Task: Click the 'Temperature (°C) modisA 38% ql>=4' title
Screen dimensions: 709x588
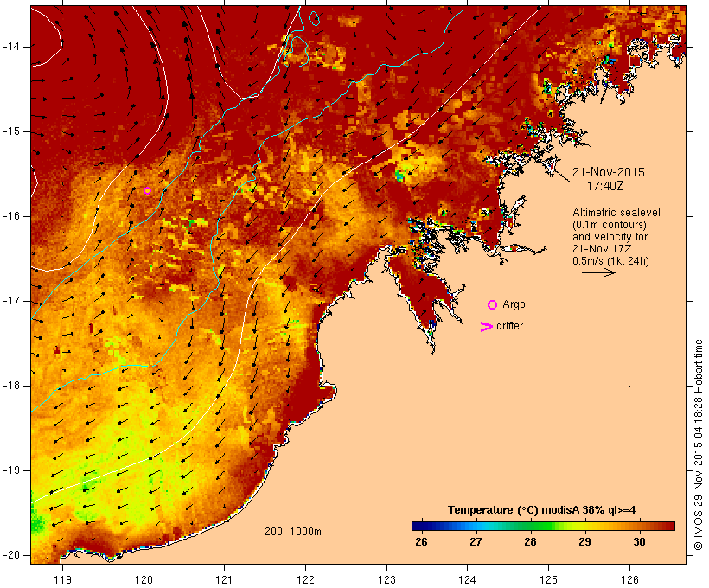Action: (x=542, y=510)
